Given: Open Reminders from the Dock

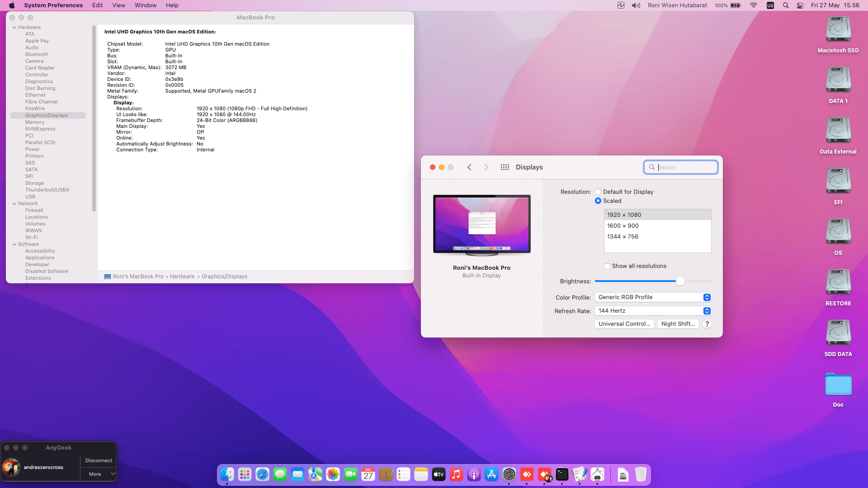Looking at the screenshot, I should tap(403, 474).
